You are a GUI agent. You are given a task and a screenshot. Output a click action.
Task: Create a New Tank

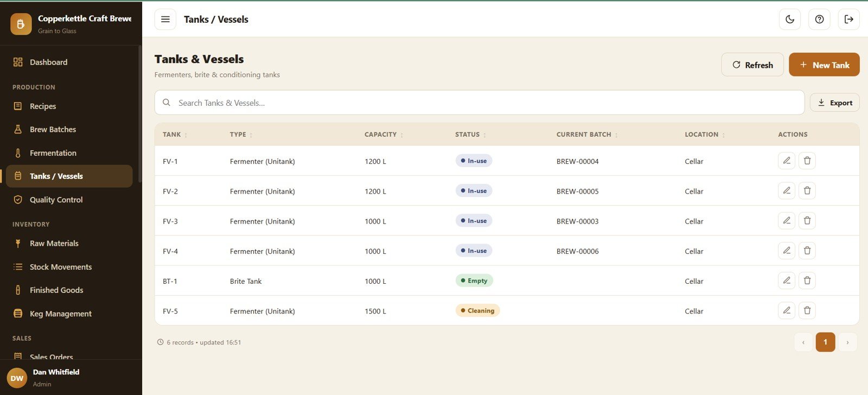coord(824,65)
